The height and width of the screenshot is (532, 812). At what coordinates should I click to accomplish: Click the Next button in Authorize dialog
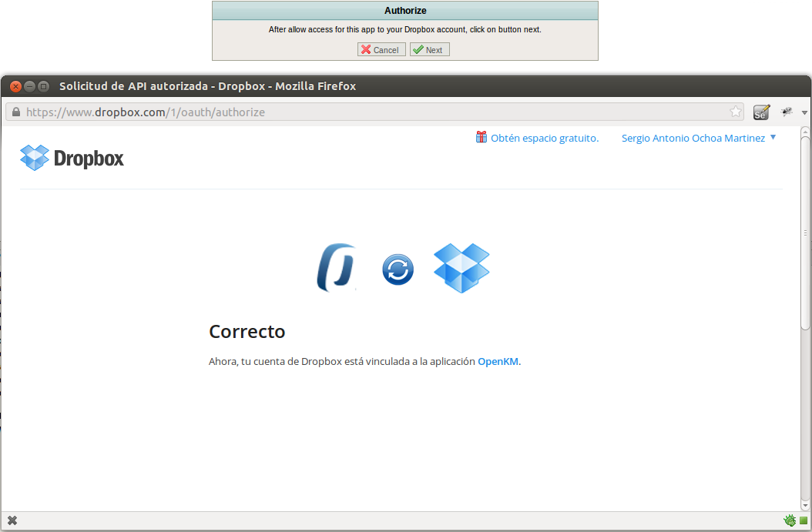click(429, 50)
